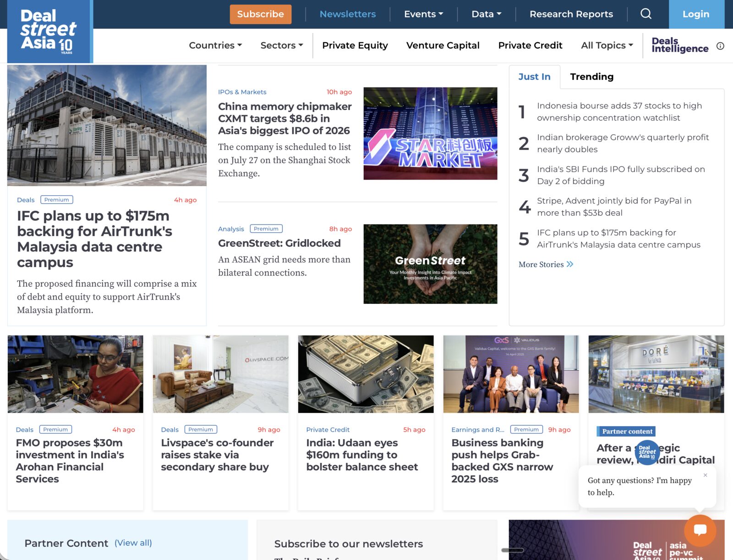733x560 pixels.
Task: Click View all partner content link
Action: pos(133,543)
